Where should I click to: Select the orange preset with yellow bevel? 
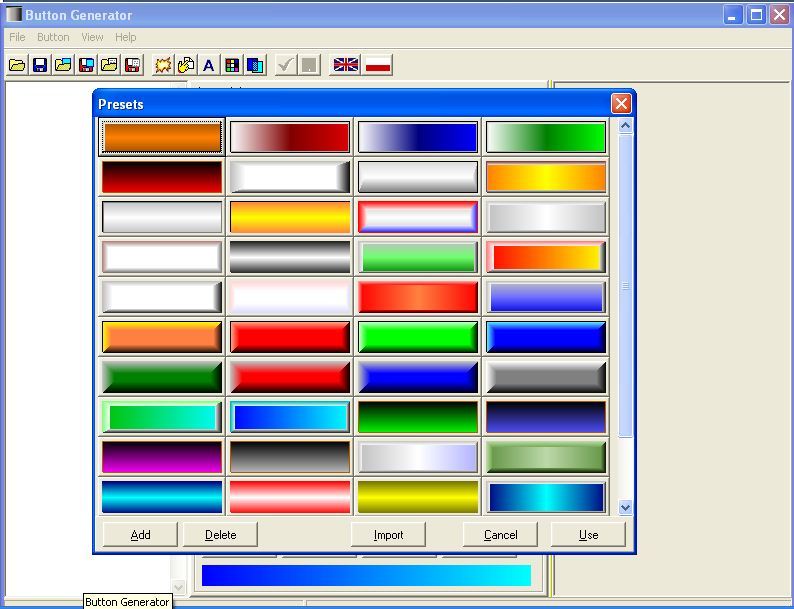click(162, 337)
